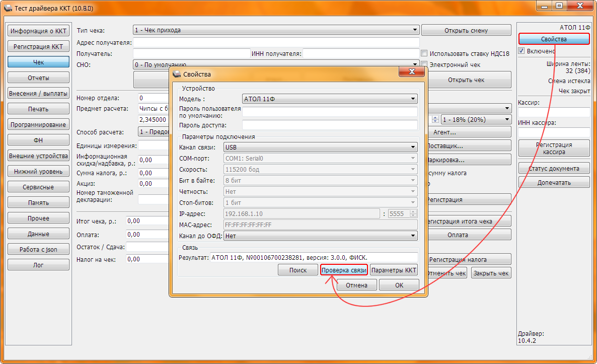The image size is (597, 364).
Task: Expand the Канал до ОФД dropdown
Action: point(320,236)
